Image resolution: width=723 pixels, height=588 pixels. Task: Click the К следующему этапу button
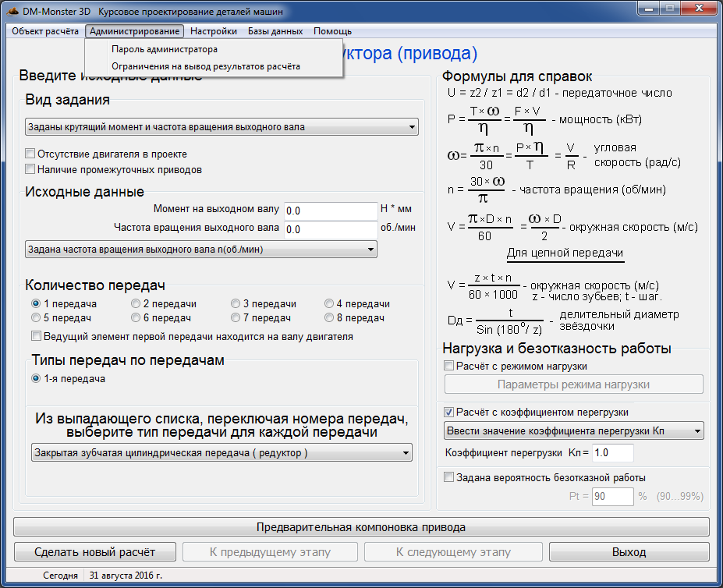pos(453,552)
